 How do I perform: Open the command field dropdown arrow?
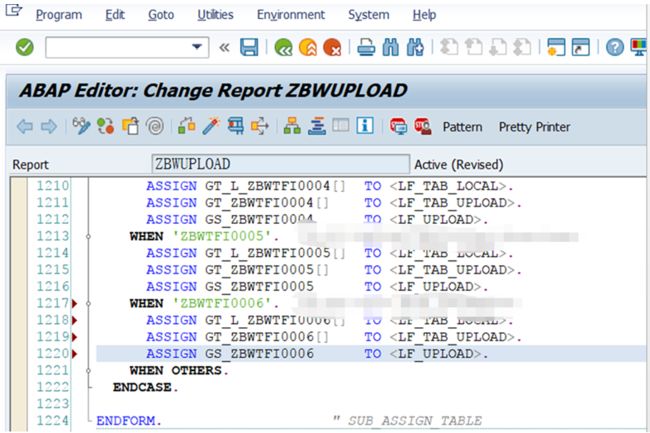tap(197, 47)
